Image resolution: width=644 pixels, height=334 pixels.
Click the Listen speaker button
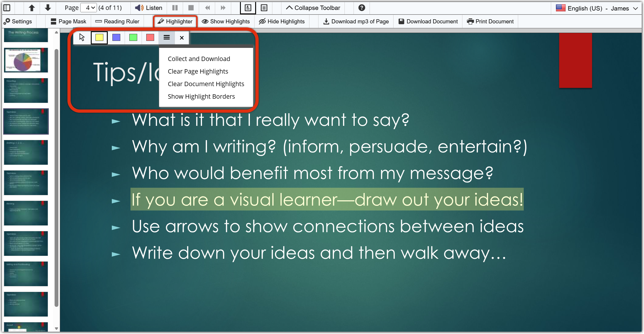pos(149,8)
